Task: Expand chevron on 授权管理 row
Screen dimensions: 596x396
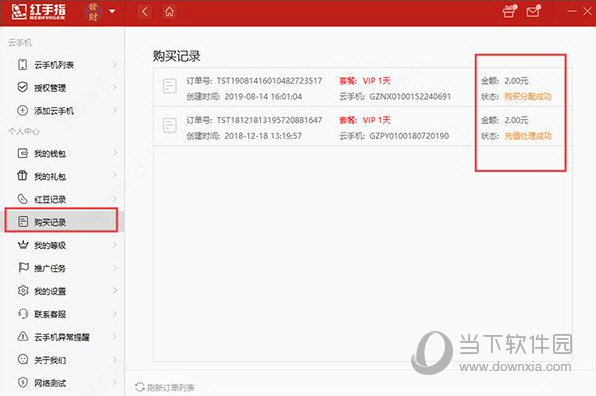Action: pos(115,87)
